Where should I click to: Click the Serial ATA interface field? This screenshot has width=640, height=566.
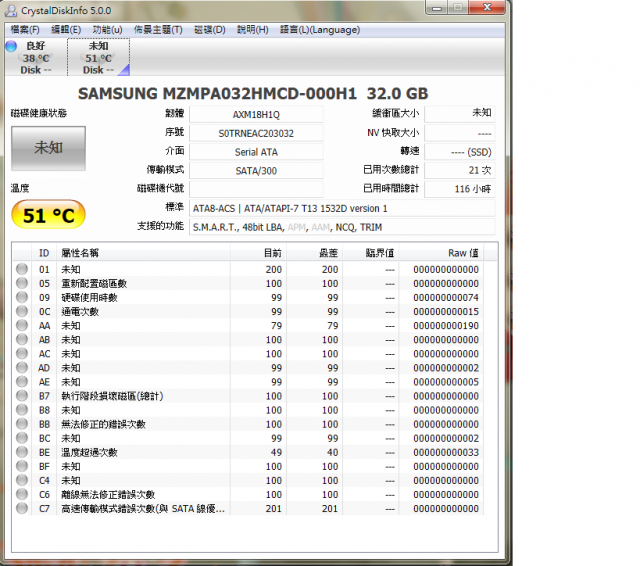256,152
